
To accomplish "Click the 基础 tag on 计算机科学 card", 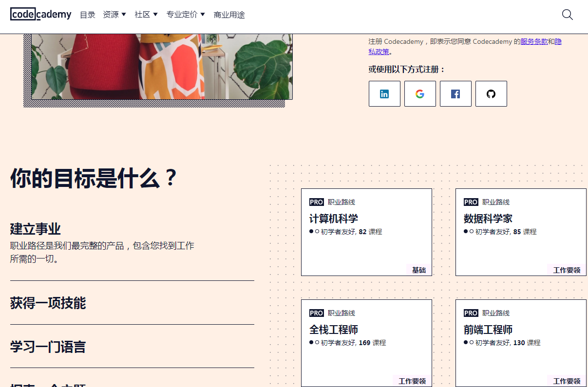I will [x=419, y=270].
